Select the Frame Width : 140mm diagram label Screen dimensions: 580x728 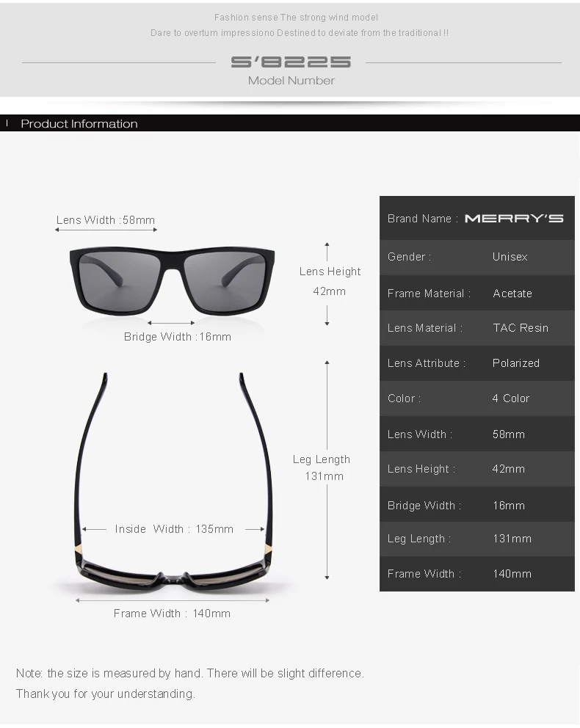click(x=172, y=614)
